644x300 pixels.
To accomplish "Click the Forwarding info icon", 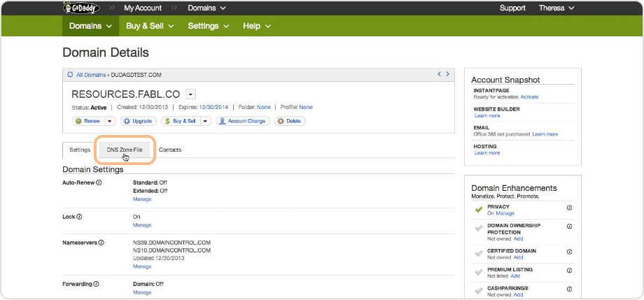I will [96, 284].
